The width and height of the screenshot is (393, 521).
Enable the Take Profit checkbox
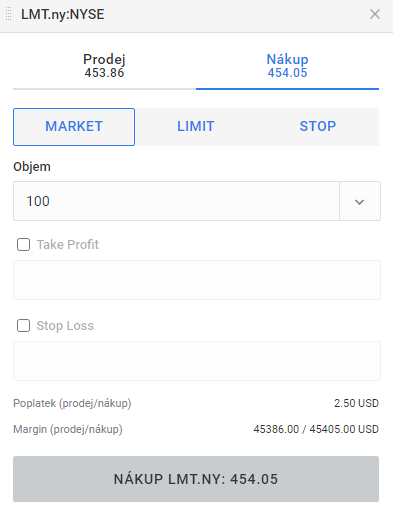tap(23, 245)
